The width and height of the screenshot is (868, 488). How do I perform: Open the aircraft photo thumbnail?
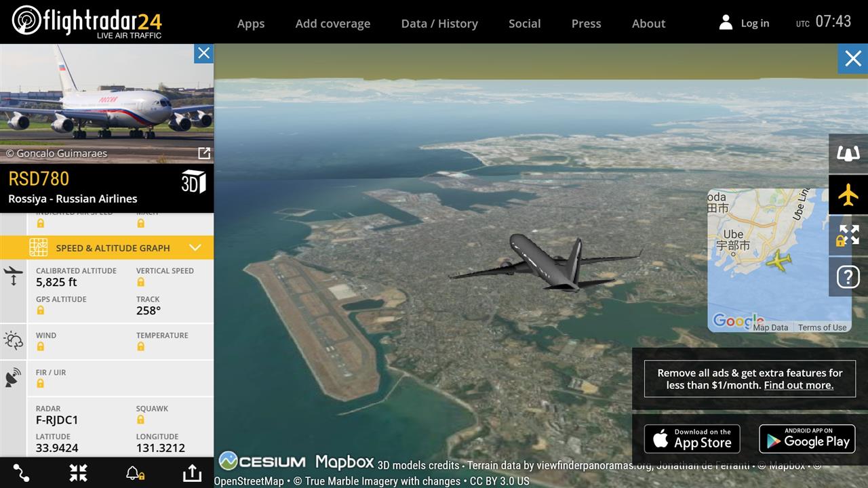(x=106, y=103)
